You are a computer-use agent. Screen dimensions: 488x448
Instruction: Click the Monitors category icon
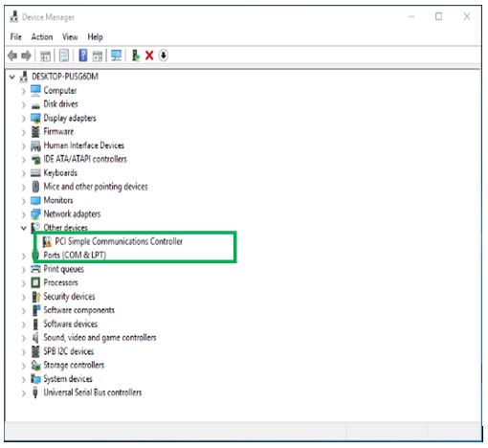(x=35, y=201)
